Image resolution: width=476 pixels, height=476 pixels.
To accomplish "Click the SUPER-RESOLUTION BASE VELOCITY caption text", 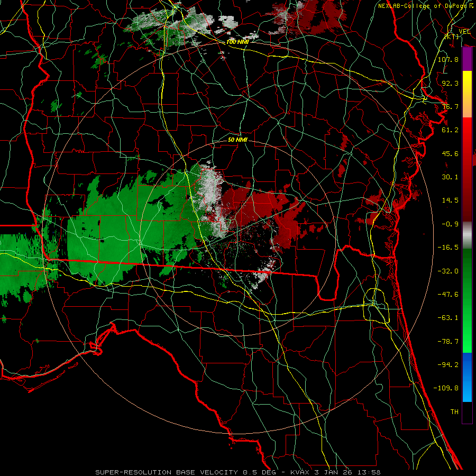I will (x=167, y=472).
